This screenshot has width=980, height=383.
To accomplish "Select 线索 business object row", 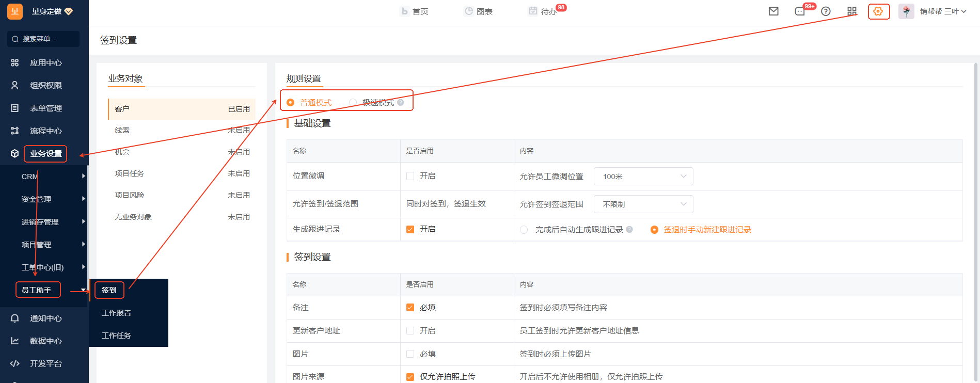I will coord(182,130).
